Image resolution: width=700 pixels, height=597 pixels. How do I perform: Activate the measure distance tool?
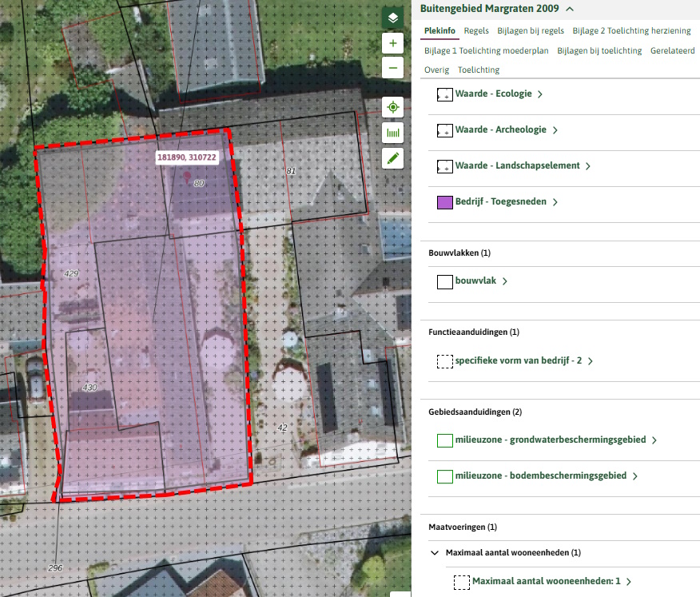click(393, 133)
